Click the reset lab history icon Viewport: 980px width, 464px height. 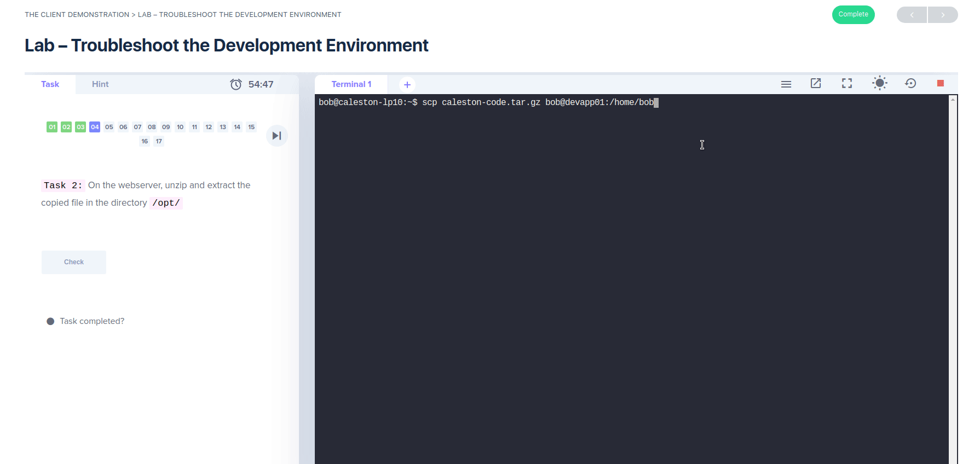910,83
